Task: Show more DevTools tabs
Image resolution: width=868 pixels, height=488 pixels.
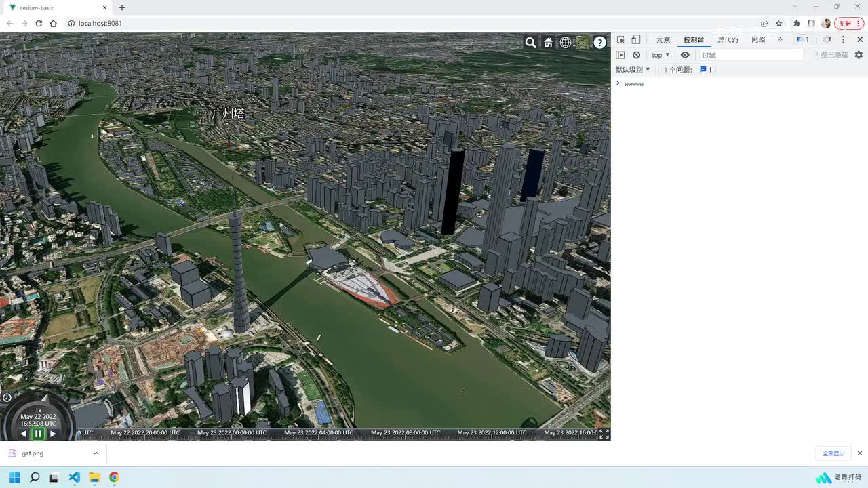Action: 780,39
